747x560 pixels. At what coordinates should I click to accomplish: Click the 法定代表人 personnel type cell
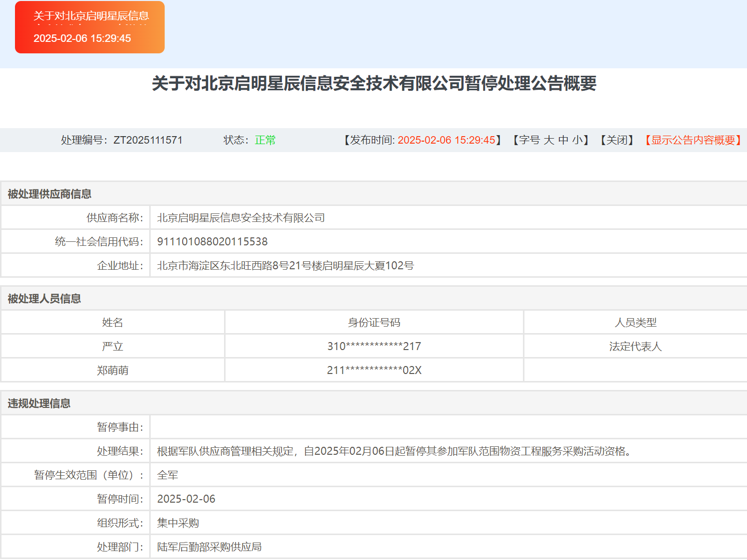coord(635,347)
